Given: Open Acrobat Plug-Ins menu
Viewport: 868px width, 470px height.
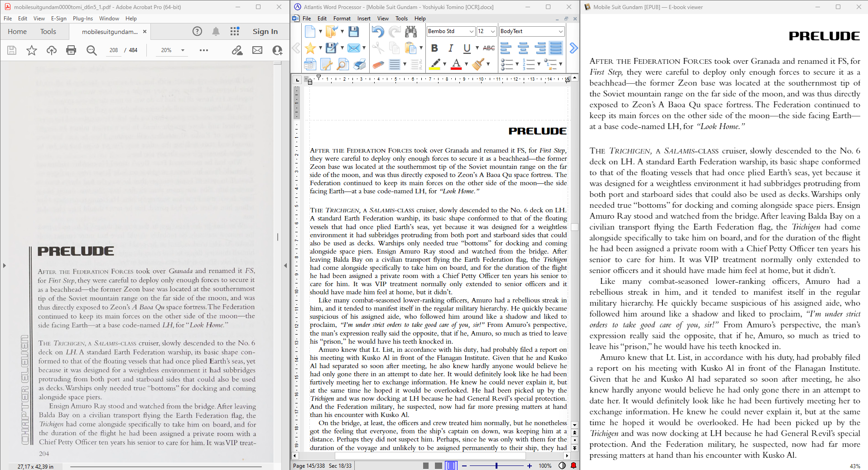Looking at the screenshot, I should coord(83,19).
